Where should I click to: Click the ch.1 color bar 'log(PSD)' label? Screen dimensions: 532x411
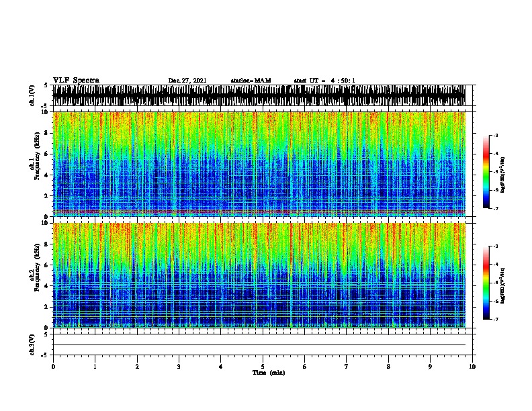(x=503, y=175)
